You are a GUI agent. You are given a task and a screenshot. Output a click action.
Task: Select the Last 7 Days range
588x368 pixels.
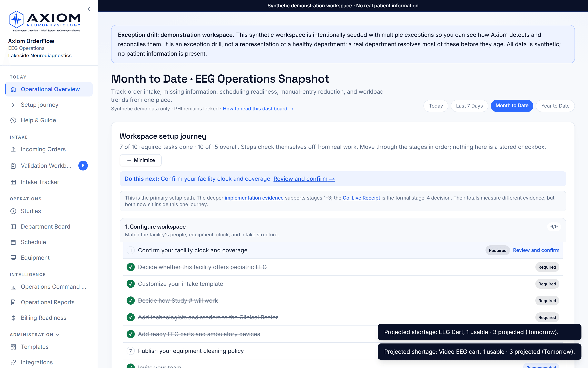pos(469,106)
